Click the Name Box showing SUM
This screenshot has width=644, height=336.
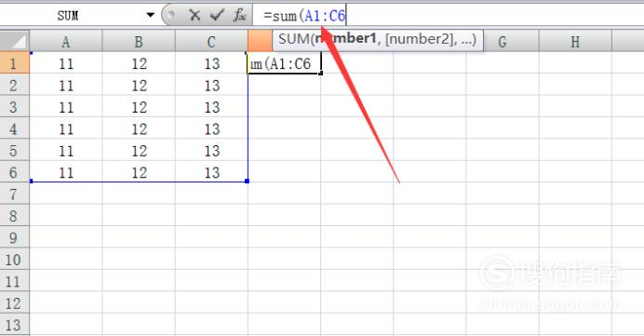(69, 16)
